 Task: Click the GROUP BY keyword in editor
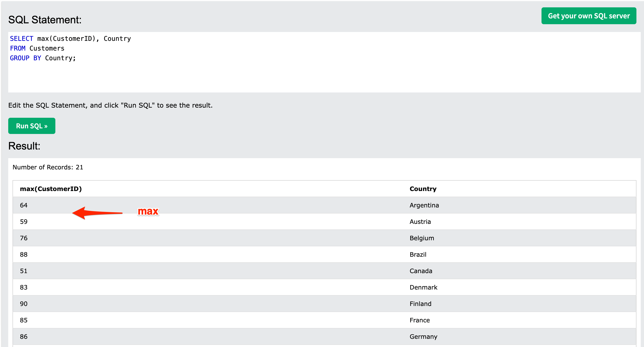[25, 58]
